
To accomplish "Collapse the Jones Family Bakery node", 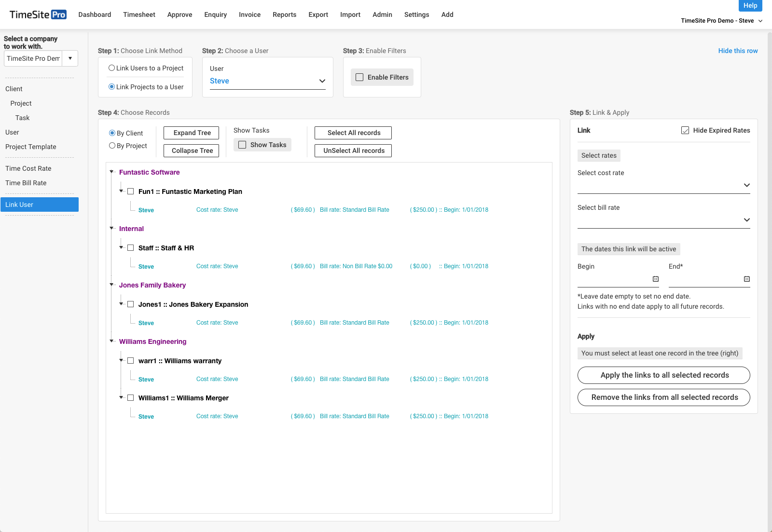I will pos(111,285).
